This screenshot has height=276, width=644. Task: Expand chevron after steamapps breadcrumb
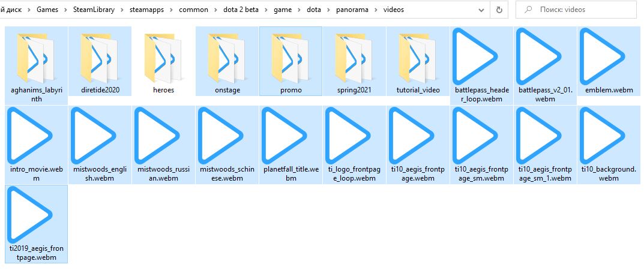[x=172, y=10]
